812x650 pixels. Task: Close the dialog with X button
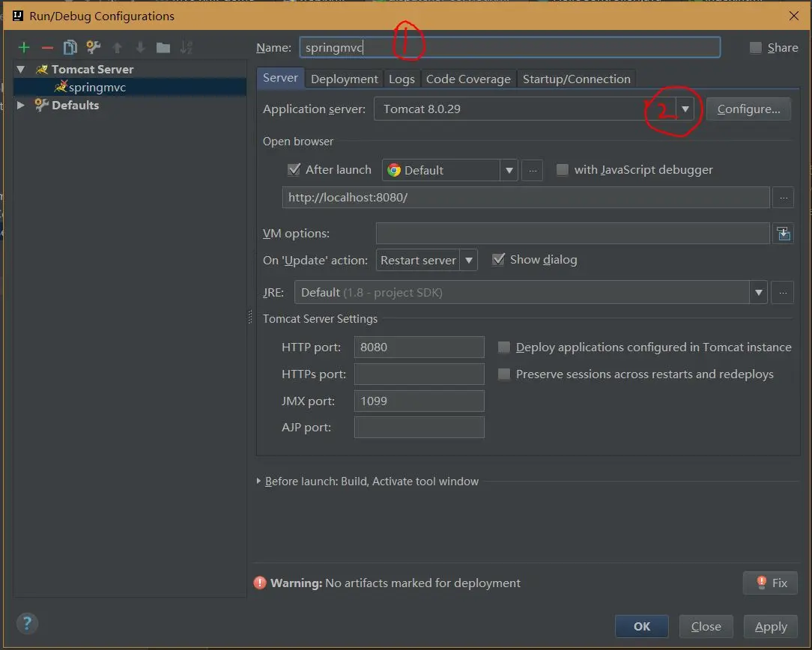tap(794, 16)
